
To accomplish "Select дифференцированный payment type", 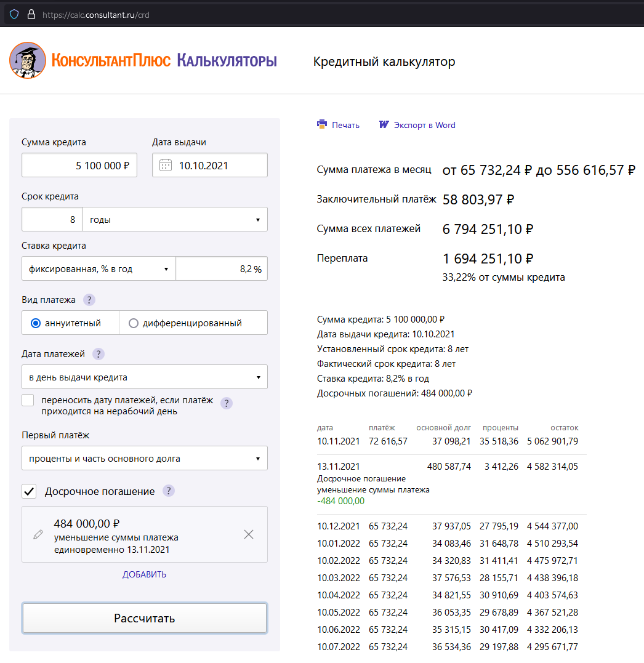I will (x=133, y=323).
